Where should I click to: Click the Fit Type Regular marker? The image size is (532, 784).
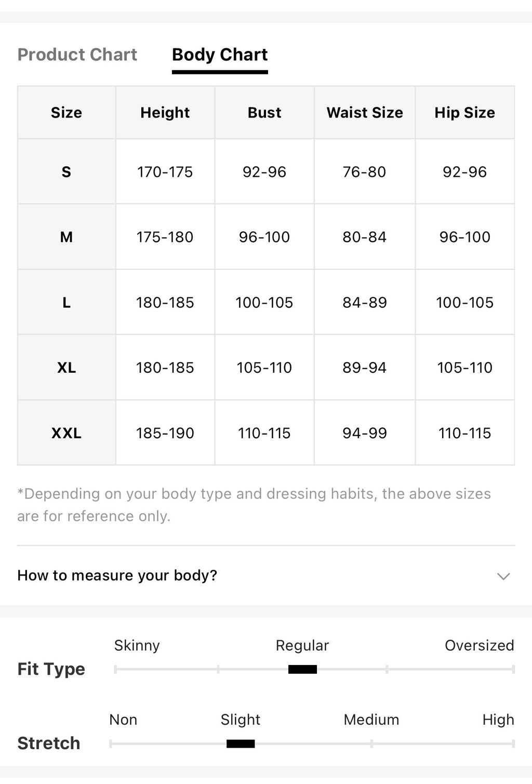(302, 669)
